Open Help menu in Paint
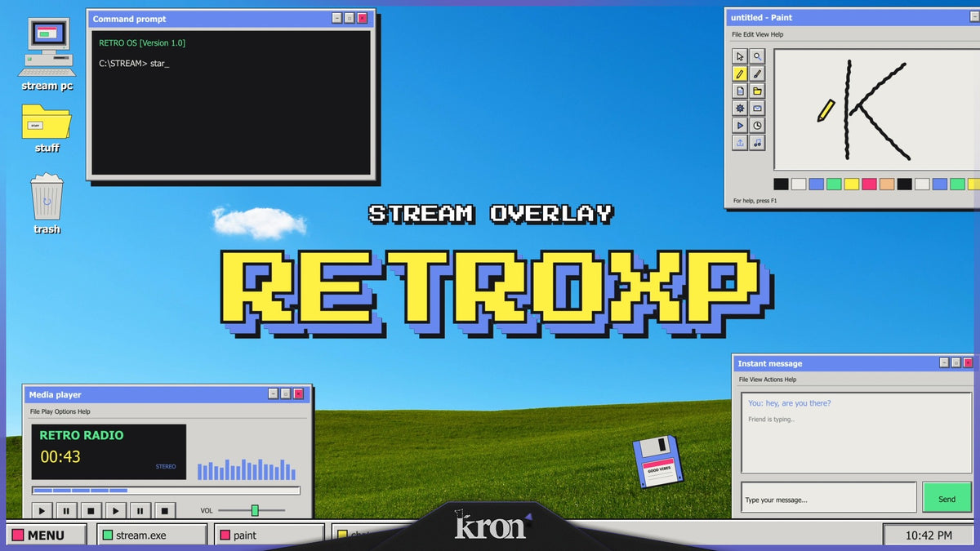Image resolution: width=980 pixels, height=551 pixels. click(x=777, y=34)
